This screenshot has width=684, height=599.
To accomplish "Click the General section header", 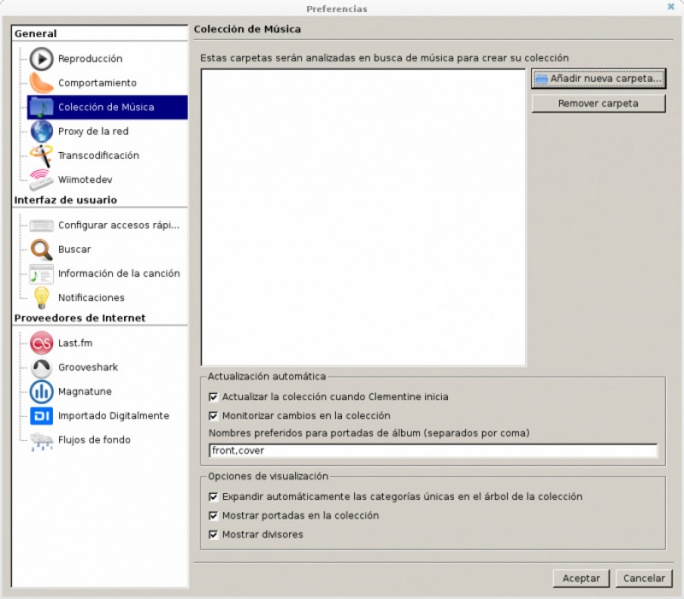I will click(x=35, y=34).
